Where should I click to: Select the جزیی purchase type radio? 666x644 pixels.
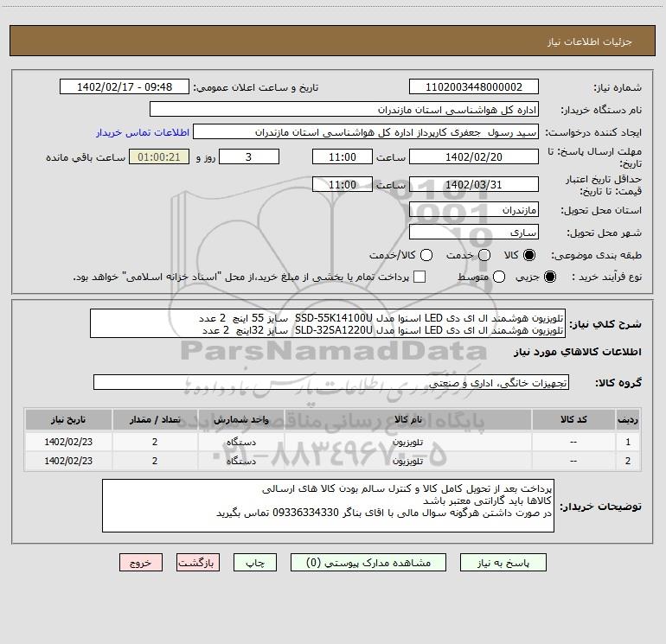pyautogui.click(x=550, y=277)
